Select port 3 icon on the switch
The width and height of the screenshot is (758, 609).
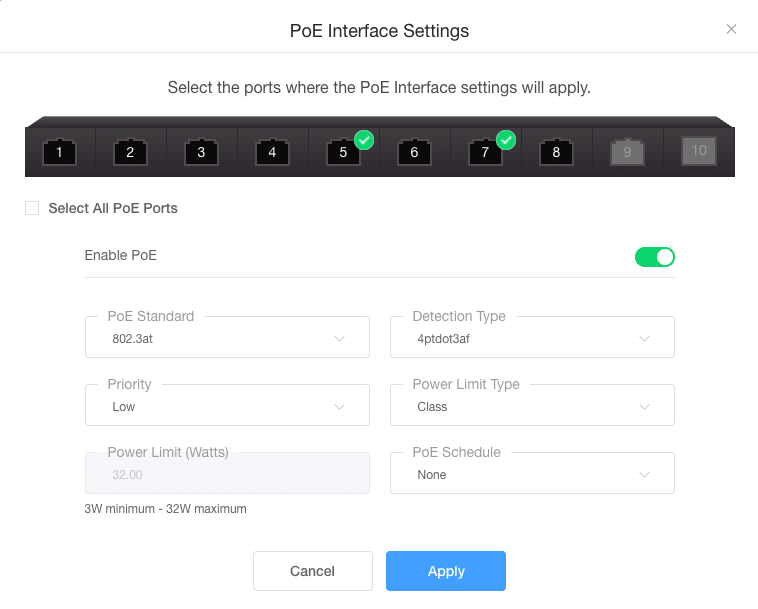pos(201,152)
